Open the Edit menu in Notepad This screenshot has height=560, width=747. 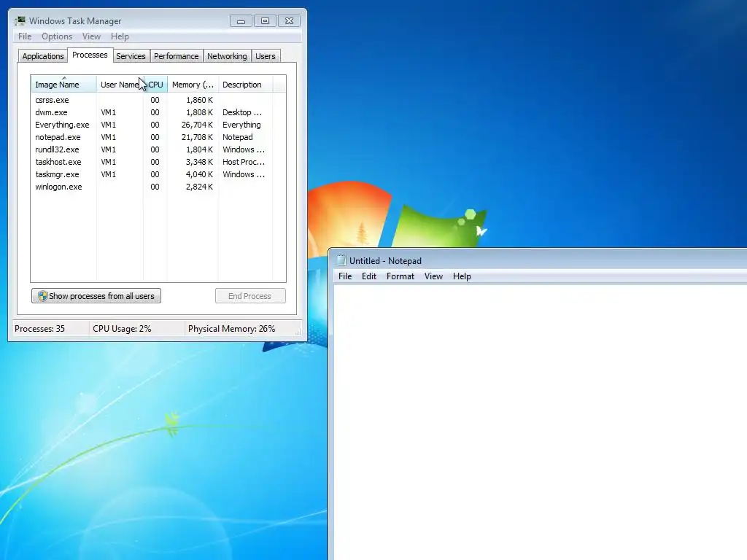click(x=368, y=276)
